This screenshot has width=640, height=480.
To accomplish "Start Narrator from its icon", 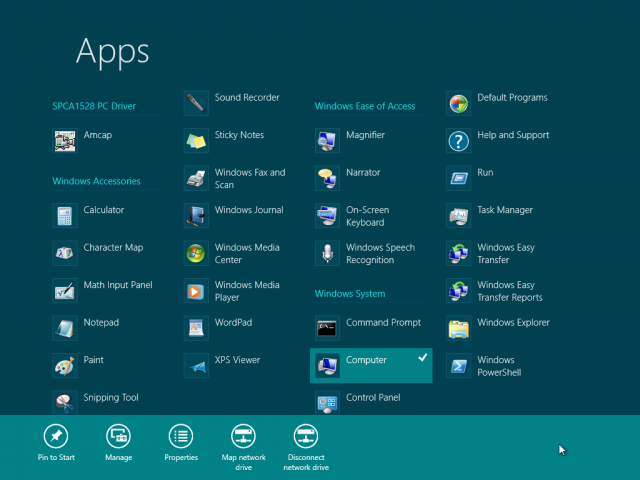I will pos(328,178).
